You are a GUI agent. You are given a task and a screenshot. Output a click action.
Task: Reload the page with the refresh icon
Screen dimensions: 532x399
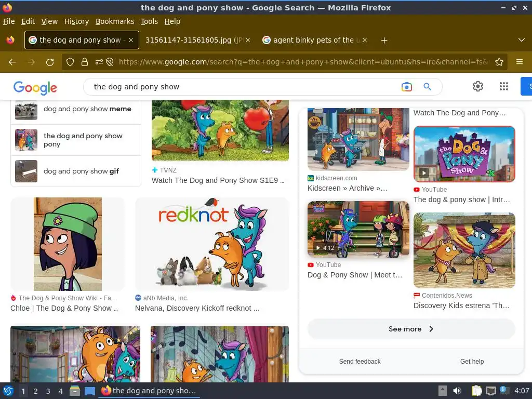pyautogui.click(x=50, y=62)
